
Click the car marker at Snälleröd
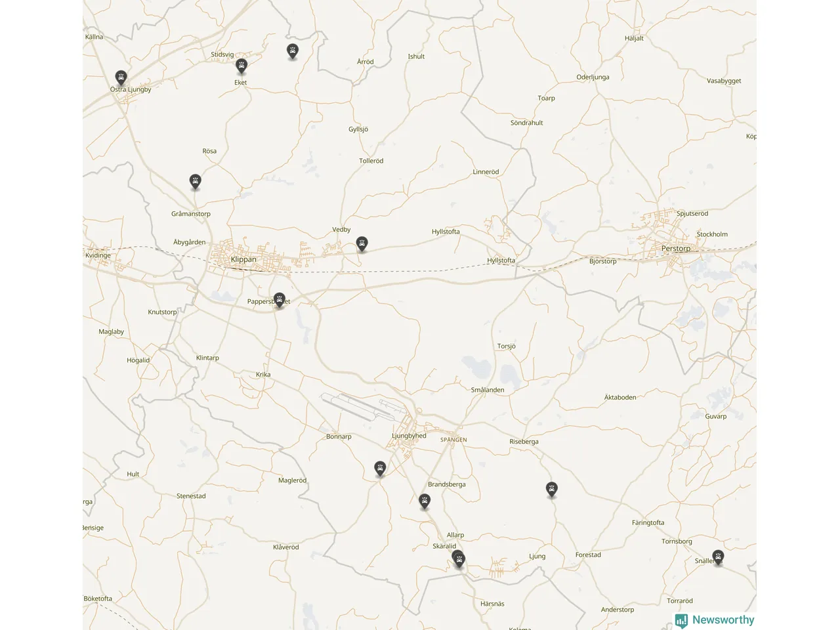tap(719, 558)
